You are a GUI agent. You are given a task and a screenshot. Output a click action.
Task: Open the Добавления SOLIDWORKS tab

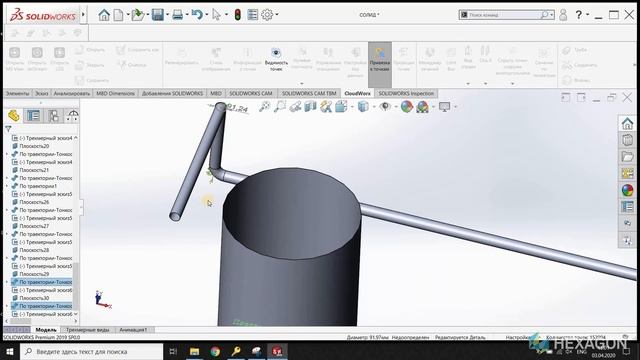(x=172, y=93)
